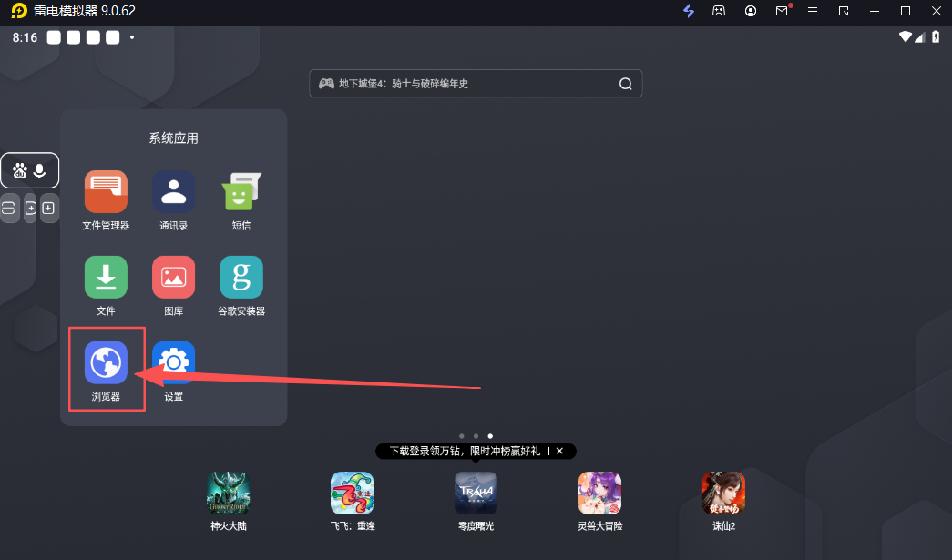The width and height of the screenshot is (952, 560).
Task: Open the message inbox with red badge
Action: [781, 11]
